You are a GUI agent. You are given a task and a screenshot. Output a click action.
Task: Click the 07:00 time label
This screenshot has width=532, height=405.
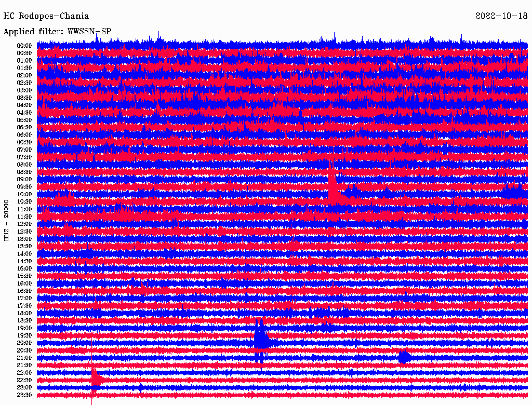(24, 150)
